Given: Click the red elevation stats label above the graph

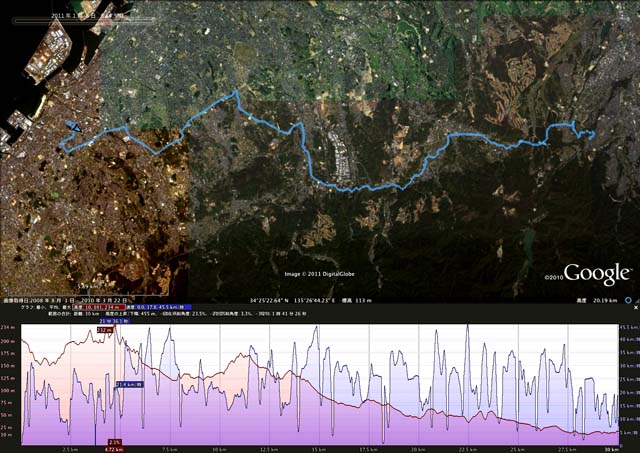Looking at the screenshot, I should tap(99, 307).
